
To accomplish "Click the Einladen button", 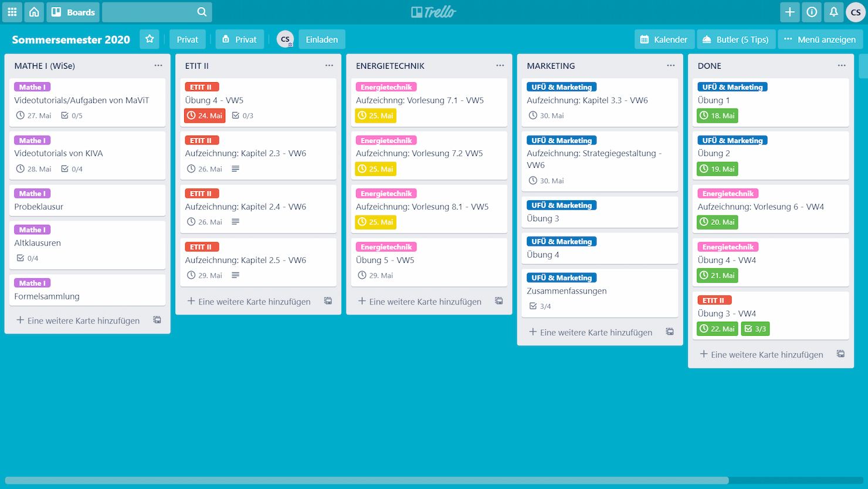I will tap(322, 39).
